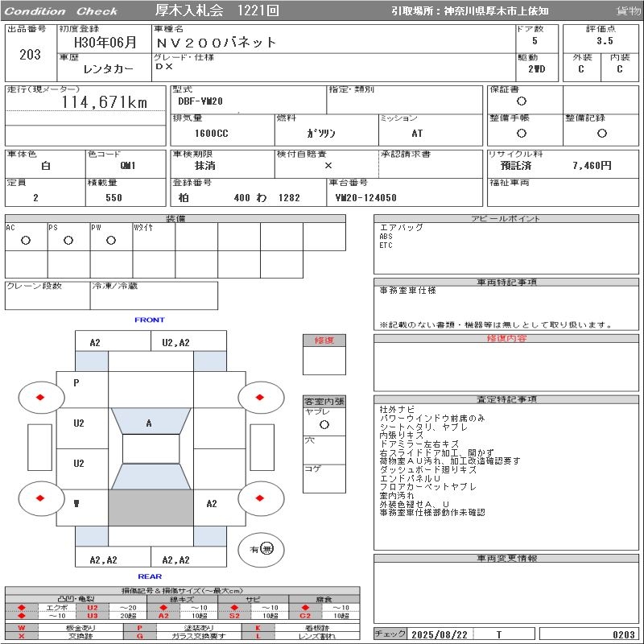Click the circled 無 spare tire indicator
Viewport: 644px width, 644px height.
266,548
